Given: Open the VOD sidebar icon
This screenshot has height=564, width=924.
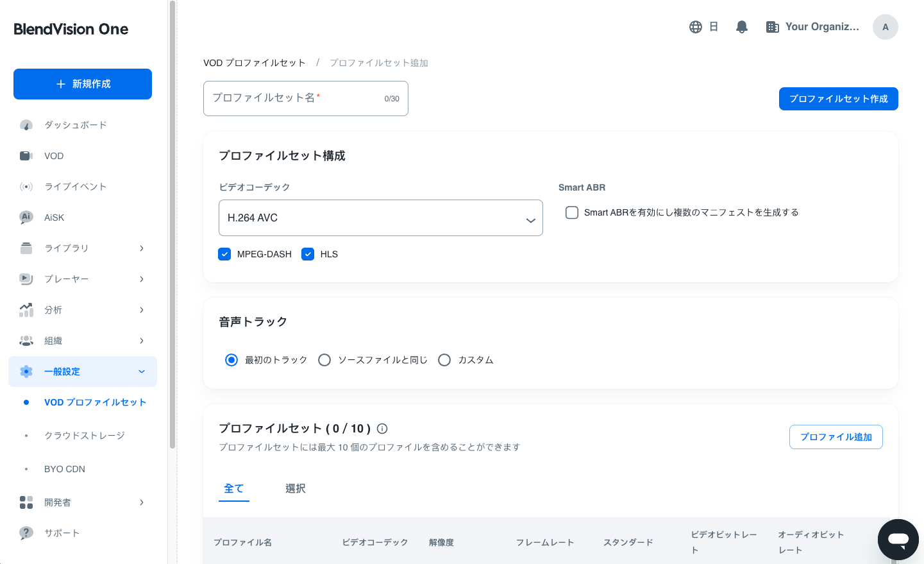Looking at the screenshot, I should pyautogui.click(x=26, y=156).
